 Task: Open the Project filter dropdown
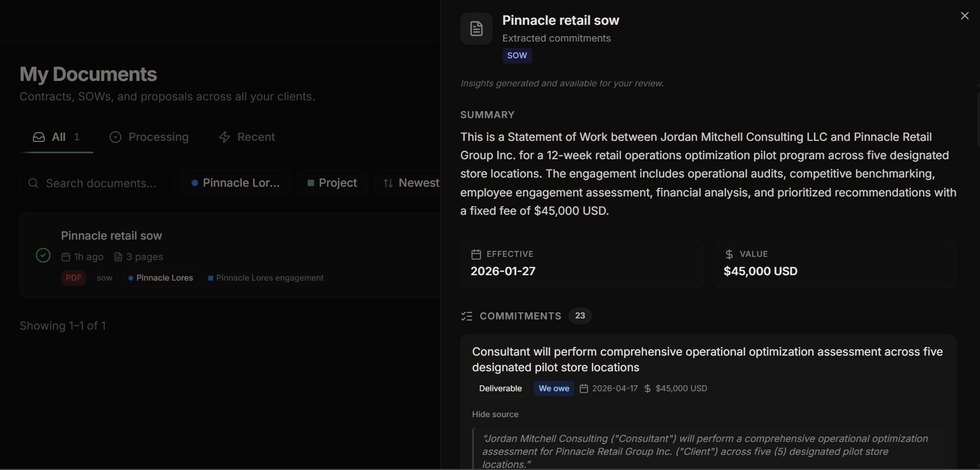click(332, 183)
